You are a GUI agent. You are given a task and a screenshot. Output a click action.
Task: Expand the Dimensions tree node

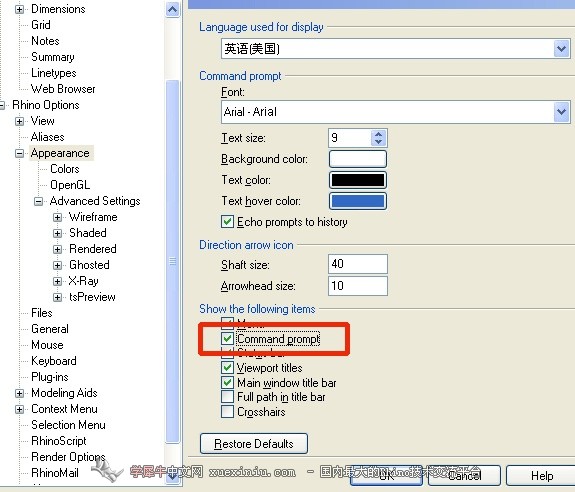(19, 9)
